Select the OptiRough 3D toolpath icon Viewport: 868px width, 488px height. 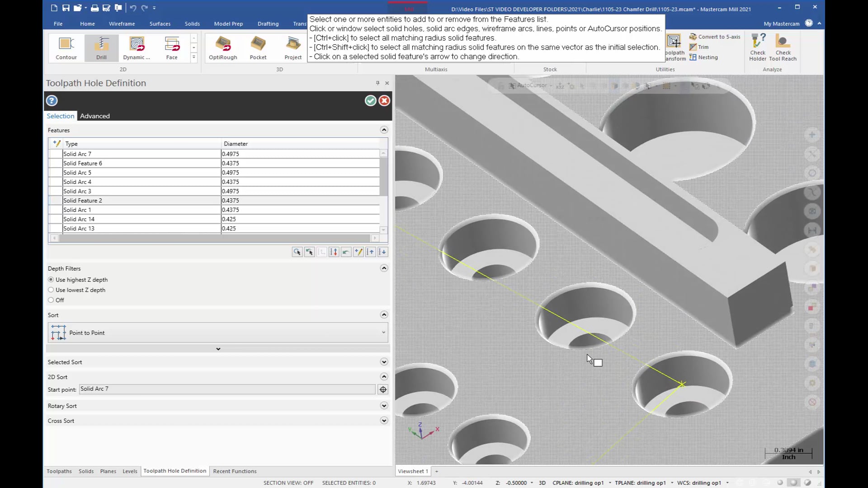(223, 48)
